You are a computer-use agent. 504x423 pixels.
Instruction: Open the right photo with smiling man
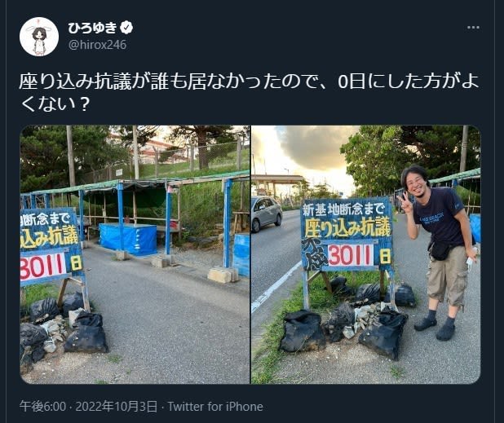pos(366,254)
